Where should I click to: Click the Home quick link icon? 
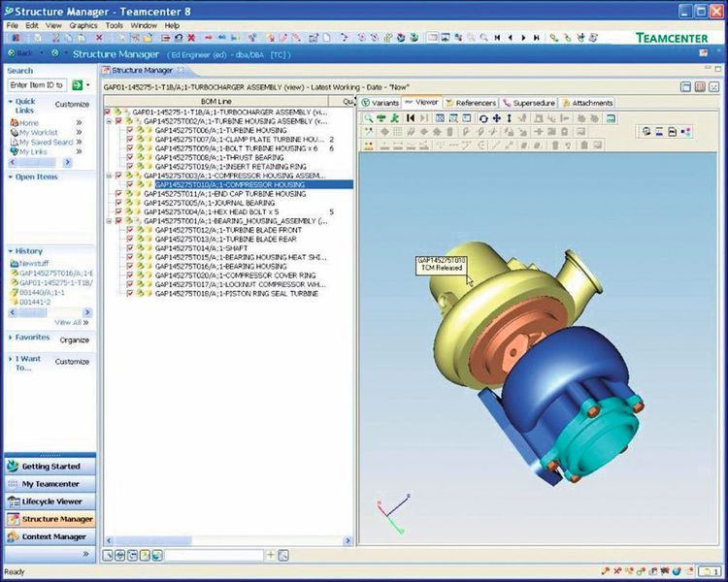(14, 123)
